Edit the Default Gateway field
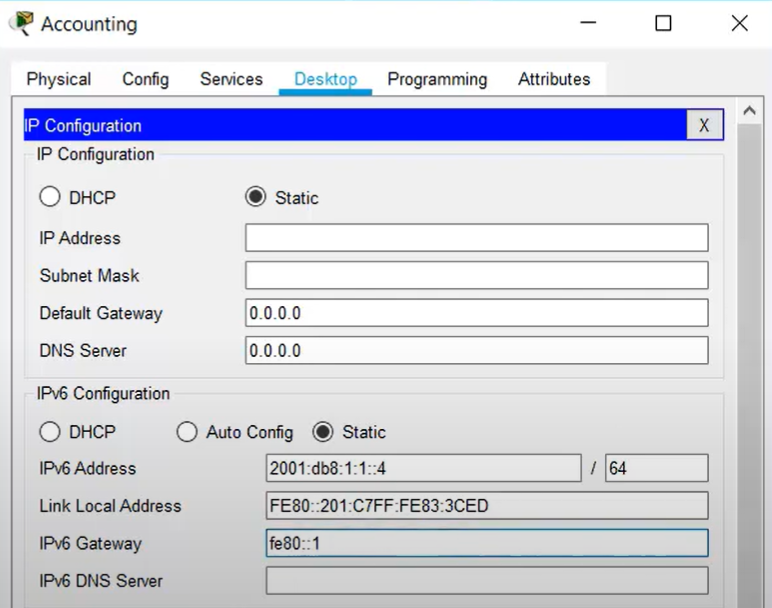The width and height of the screenshot is (772, 608). coord(477,313)
